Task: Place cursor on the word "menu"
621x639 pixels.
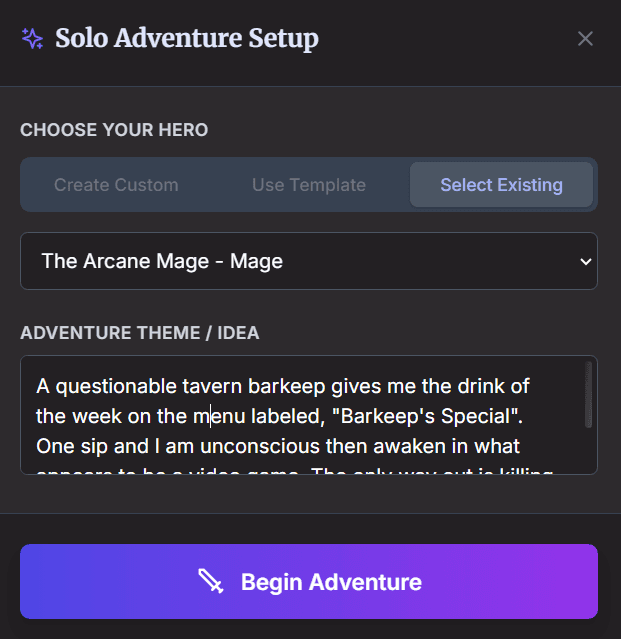Action: click(x=217, y=416)
